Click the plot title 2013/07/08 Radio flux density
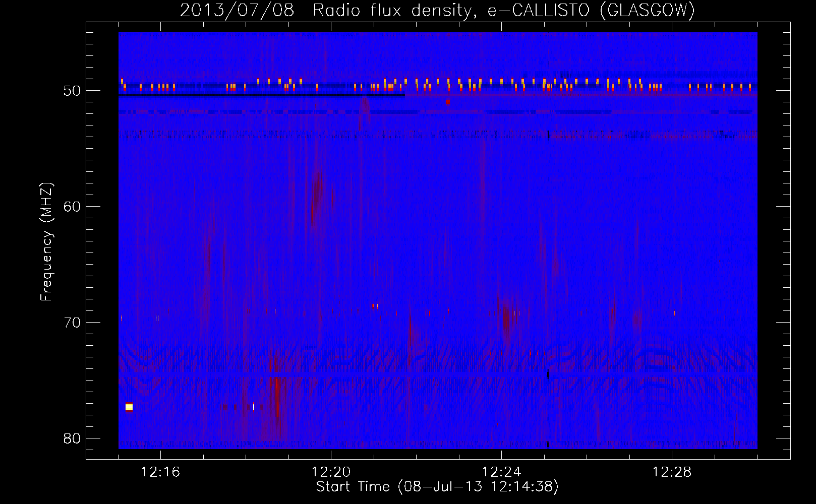The image size is (816, 504). pyautogui.click(x=437, y=10)
